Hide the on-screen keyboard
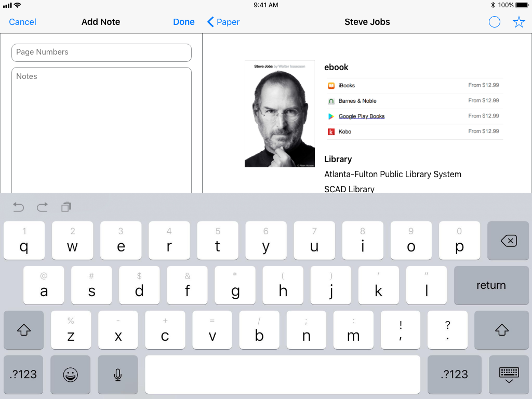 tap(509, 374)
